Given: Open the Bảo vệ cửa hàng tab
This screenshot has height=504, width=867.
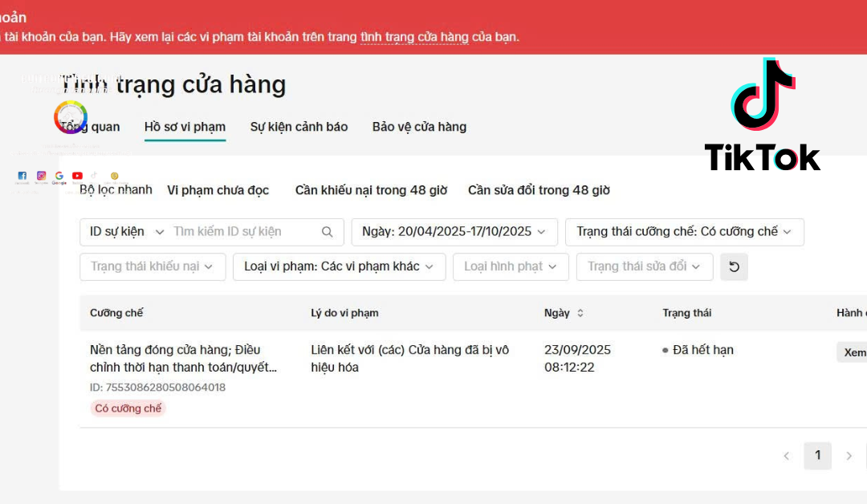Looking at the screenshot, I should (419, 127).
